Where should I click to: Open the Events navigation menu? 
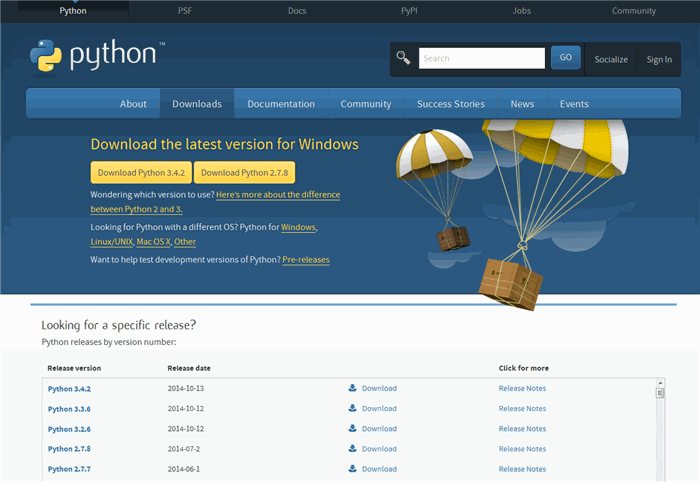[x=574, y=104]
